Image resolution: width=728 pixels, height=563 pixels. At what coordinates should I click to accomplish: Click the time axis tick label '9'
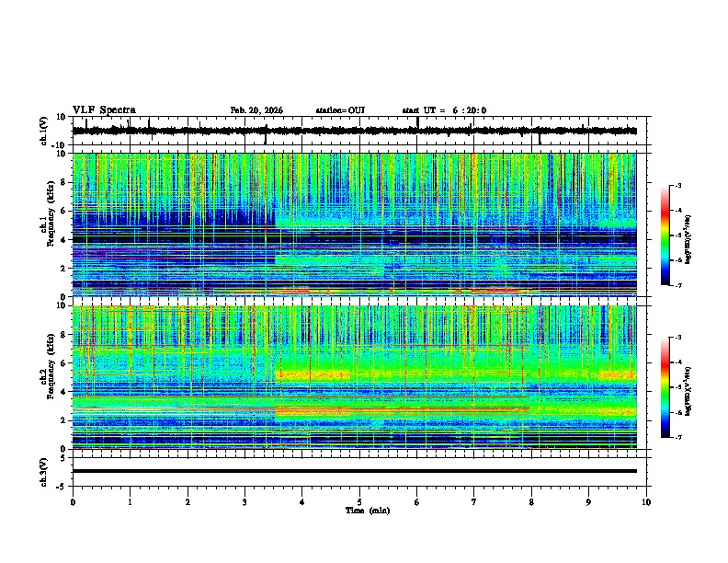(x=588, y=502)
